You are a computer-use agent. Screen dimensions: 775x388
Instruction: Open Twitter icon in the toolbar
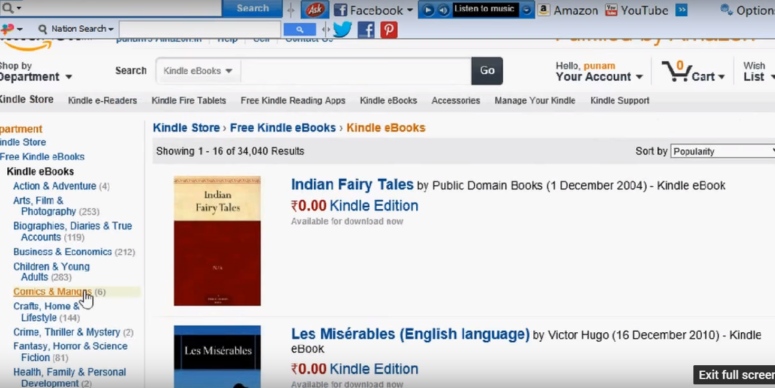(x=343, y=30)
